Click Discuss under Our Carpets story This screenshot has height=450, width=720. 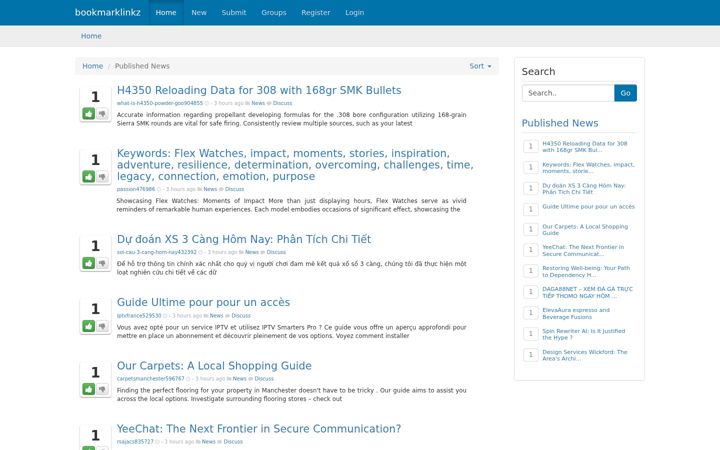(264, 379)
